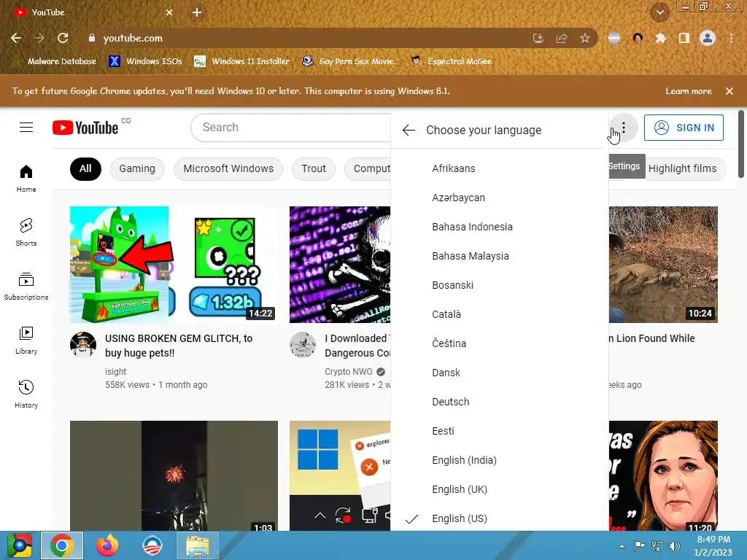Open the fireworks video thumbnail
This screenshot has height=560, width=747.
coord(174,475)
